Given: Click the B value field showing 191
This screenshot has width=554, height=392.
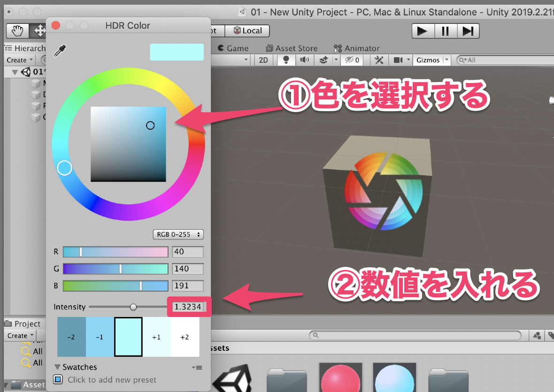Looking at the screenshot, I should coord(188,286).
